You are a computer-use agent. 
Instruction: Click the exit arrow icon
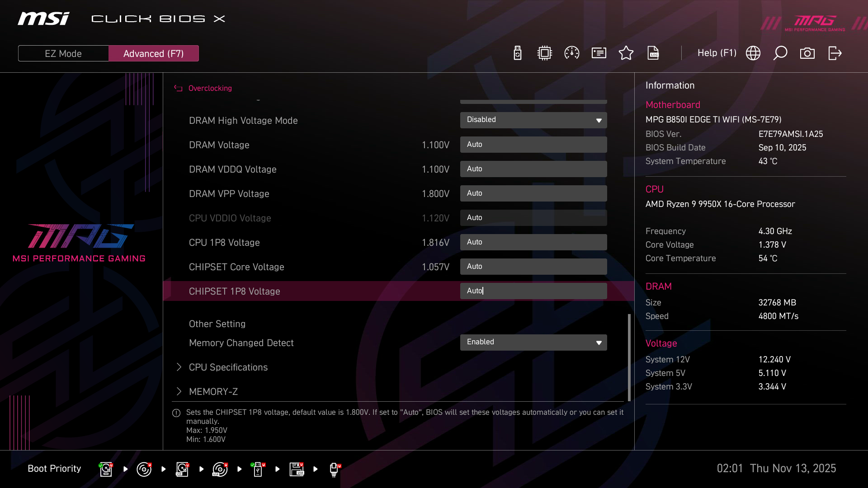click(835, 53)
